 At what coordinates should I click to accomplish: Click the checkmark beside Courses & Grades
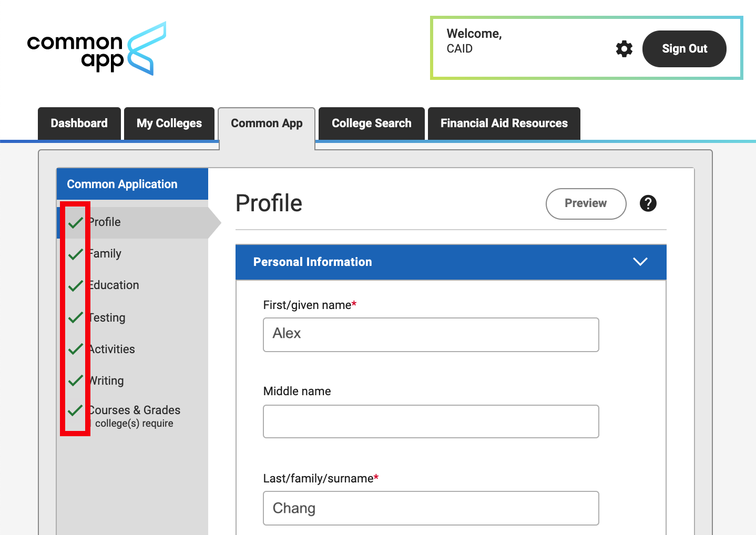click(76, 410)
